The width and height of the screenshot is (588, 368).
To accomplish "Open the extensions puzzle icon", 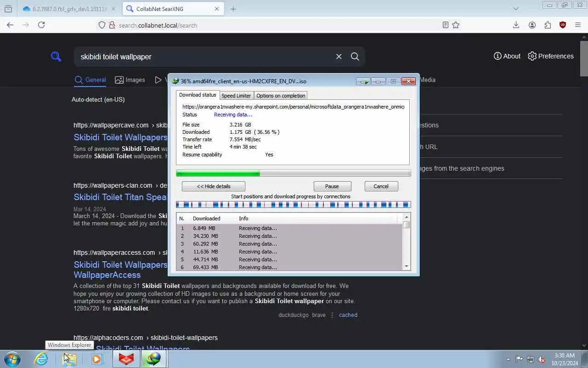I will click(548, 25).
